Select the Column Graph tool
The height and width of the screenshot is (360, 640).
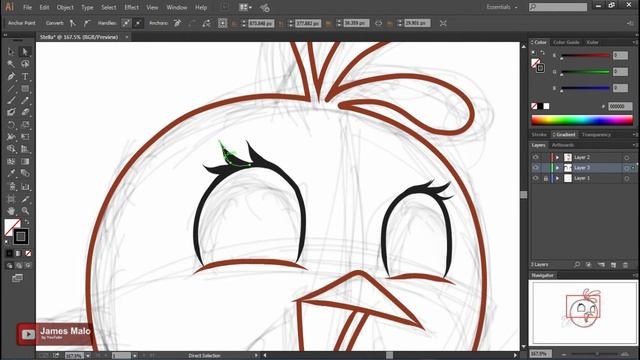(25, 187)
